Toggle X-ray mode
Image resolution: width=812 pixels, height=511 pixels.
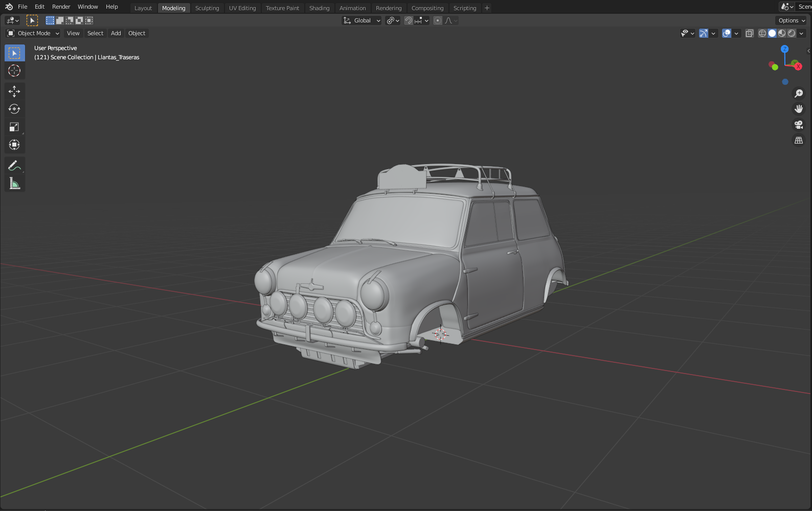point(750,33)
